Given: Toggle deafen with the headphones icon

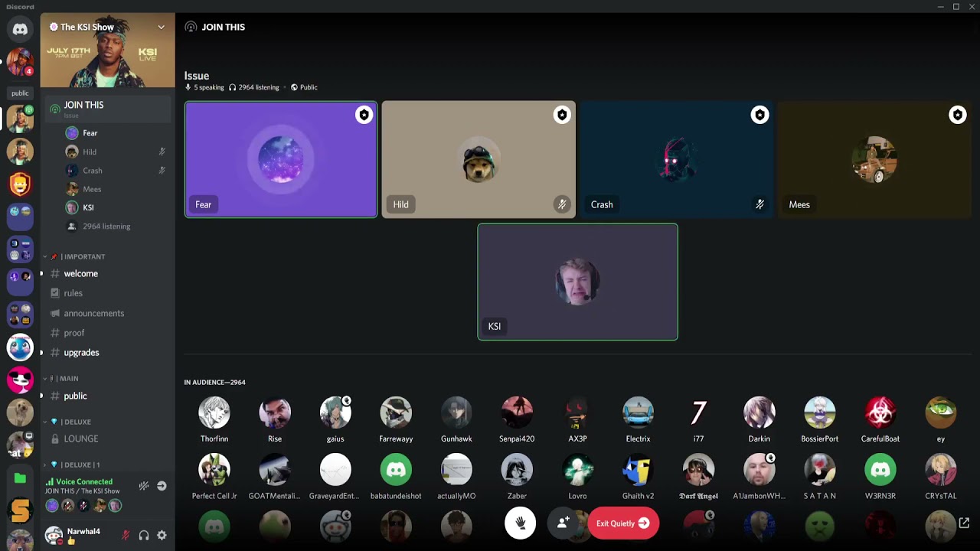Looking at the screenshot, I should tap(144, 535).
